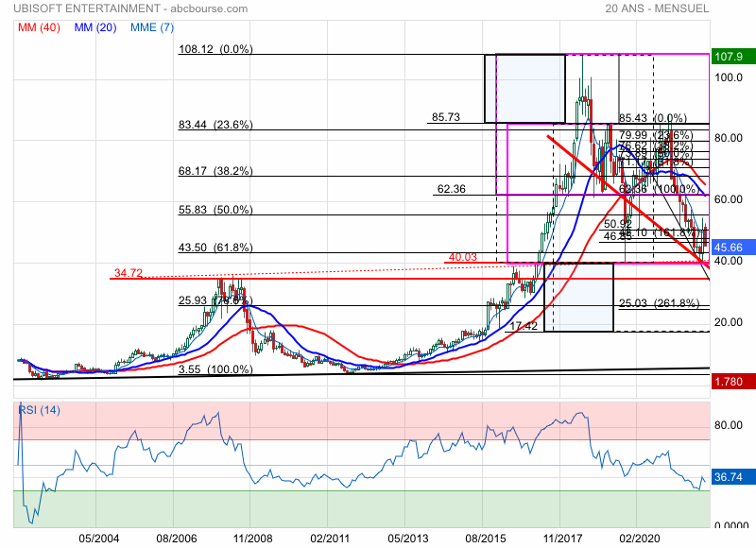
Task: Click the 50.92 price label
Action: pyautogui.click(x=618, y=224)
